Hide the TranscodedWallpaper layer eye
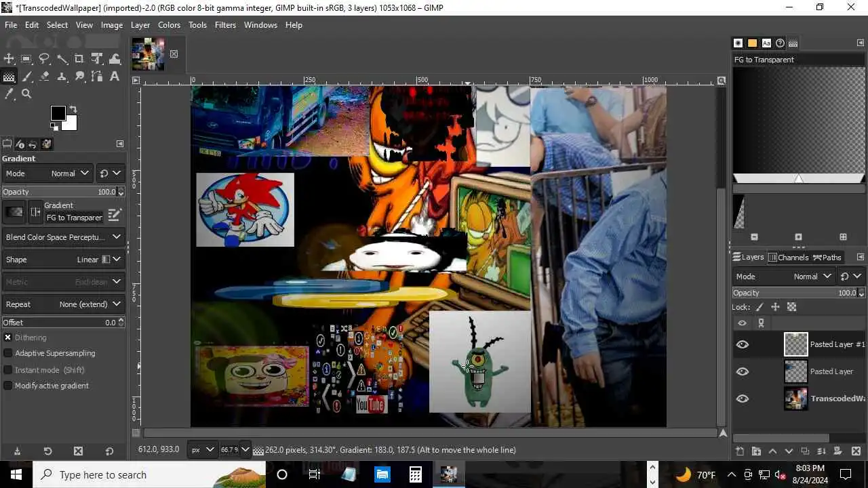This screenshot has width=868, height=488. (x=743, y=399)
